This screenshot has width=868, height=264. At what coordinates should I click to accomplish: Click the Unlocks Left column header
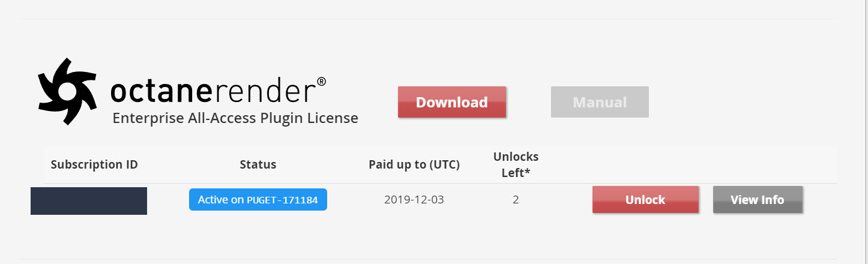click(516, 165)
